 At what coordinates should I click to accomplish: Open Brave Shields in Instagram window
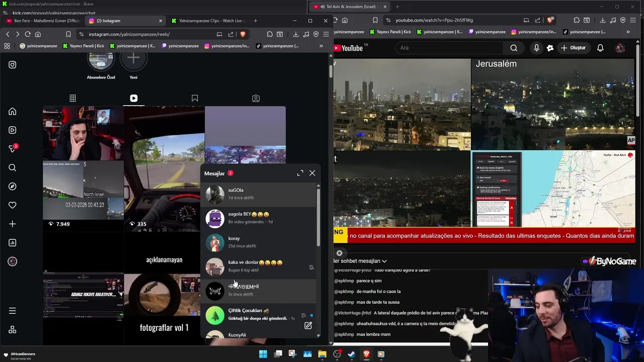click(x=243, y=34)
